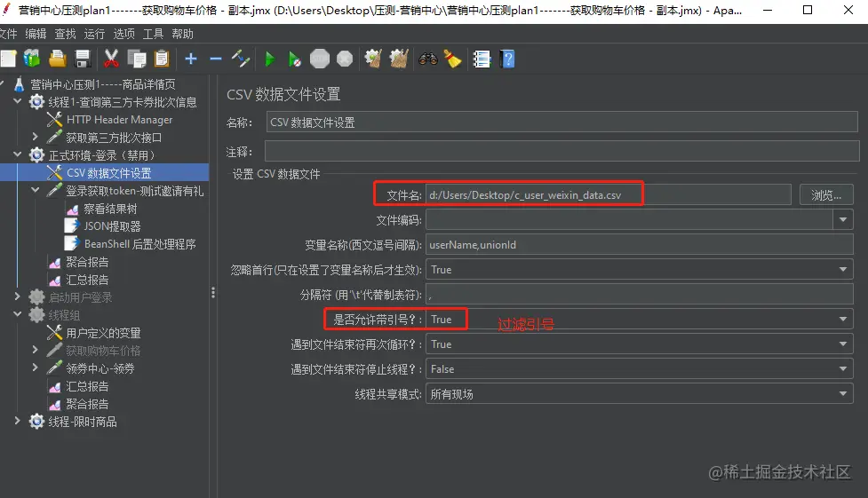Image resolution: width=868 pixels, height=498 pixels.
Task: Click the New test plan icon
Action: [x=8, y=59]
